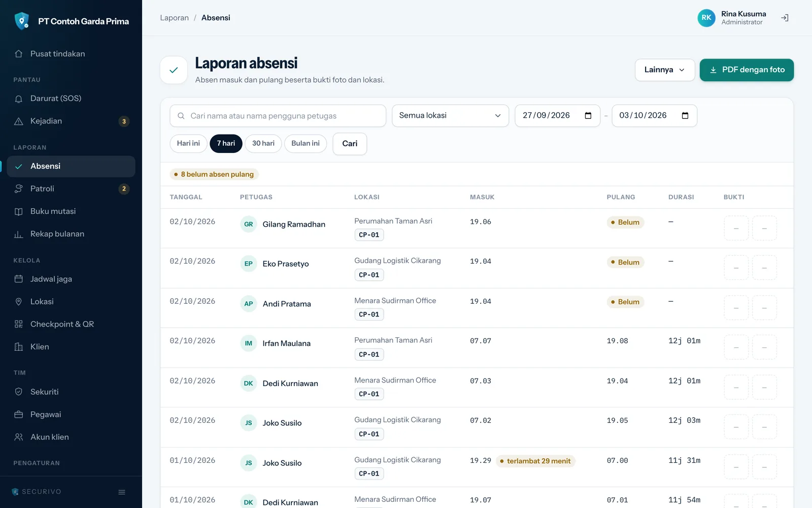Open Rekap bulanan chart report
The image size is (812, 508).
coord(71,234)
